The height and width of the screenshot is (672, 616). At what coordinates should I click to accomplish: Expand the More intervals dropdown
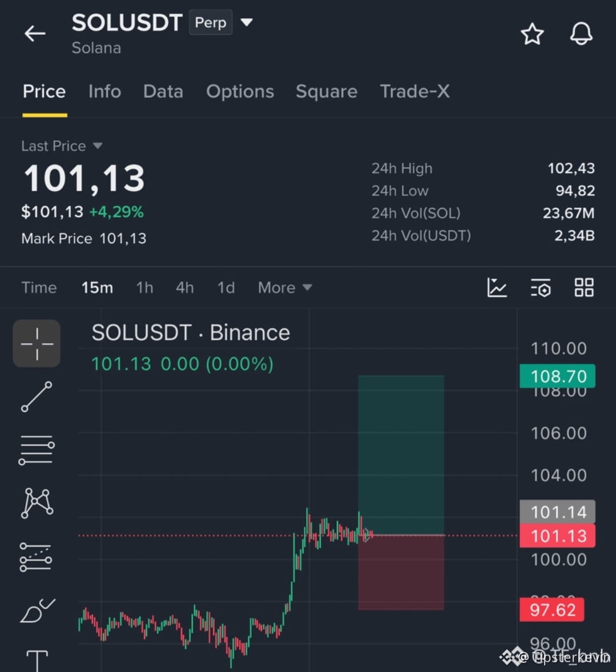coord(285,288)
